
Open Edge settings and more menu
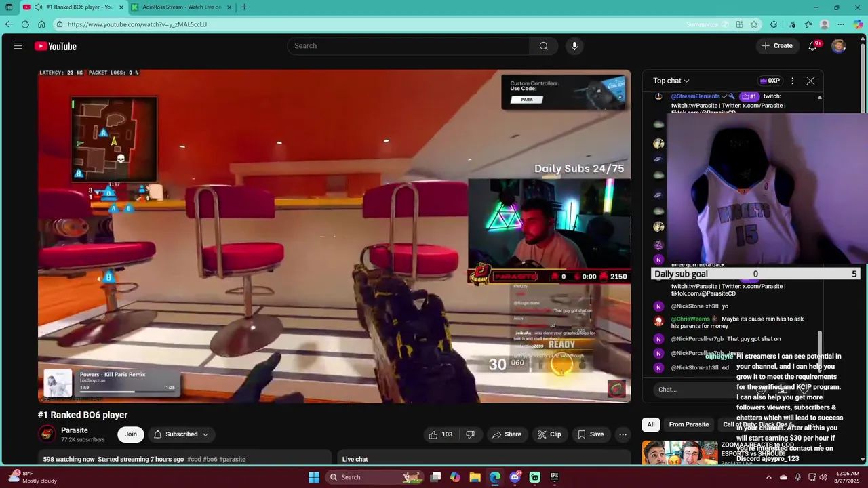841,24
